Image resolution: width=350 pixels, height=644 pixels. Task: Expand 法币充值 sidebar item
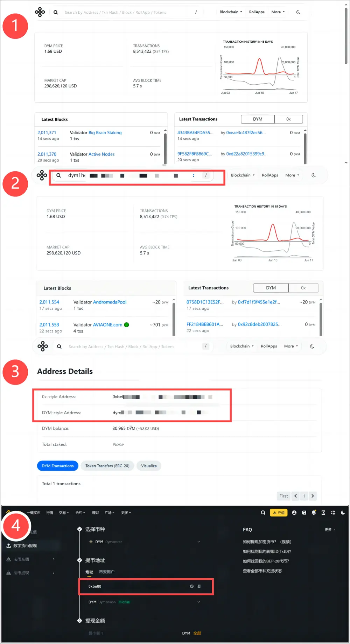point(31,559)
